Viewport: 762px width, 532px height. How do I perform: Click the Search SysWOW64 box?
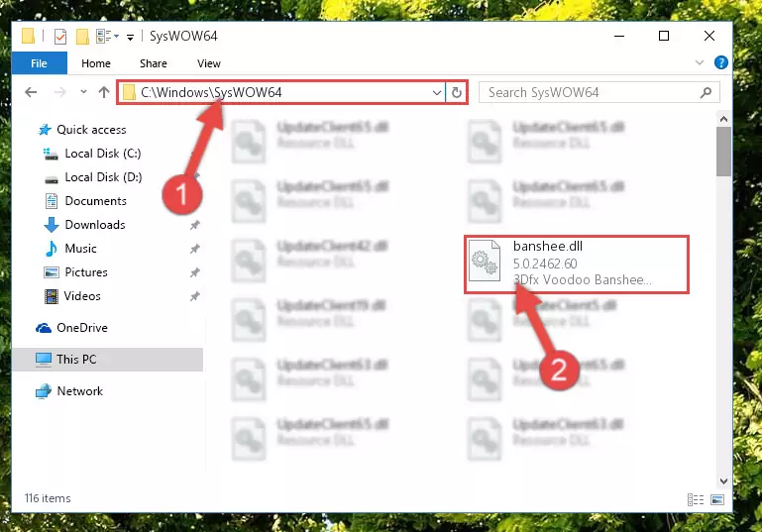pos(599,92)
